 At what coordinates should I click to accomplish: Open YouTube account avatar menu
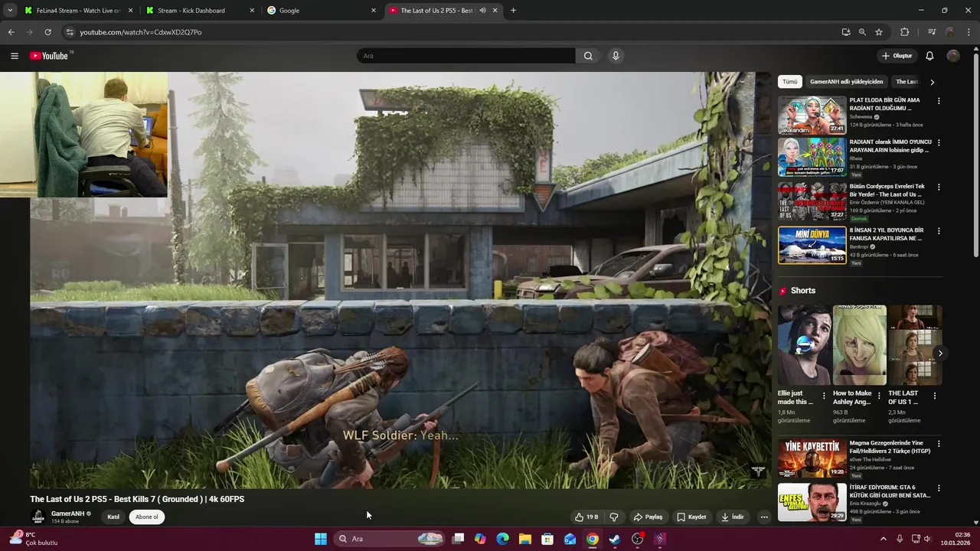(953, 56)
